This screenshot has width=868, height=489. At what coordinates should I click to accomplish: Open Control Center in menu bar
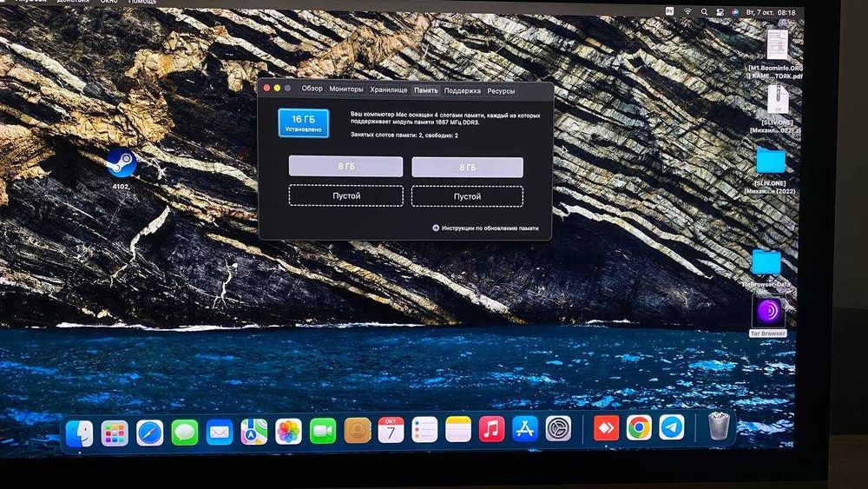[x=720, y=11]
